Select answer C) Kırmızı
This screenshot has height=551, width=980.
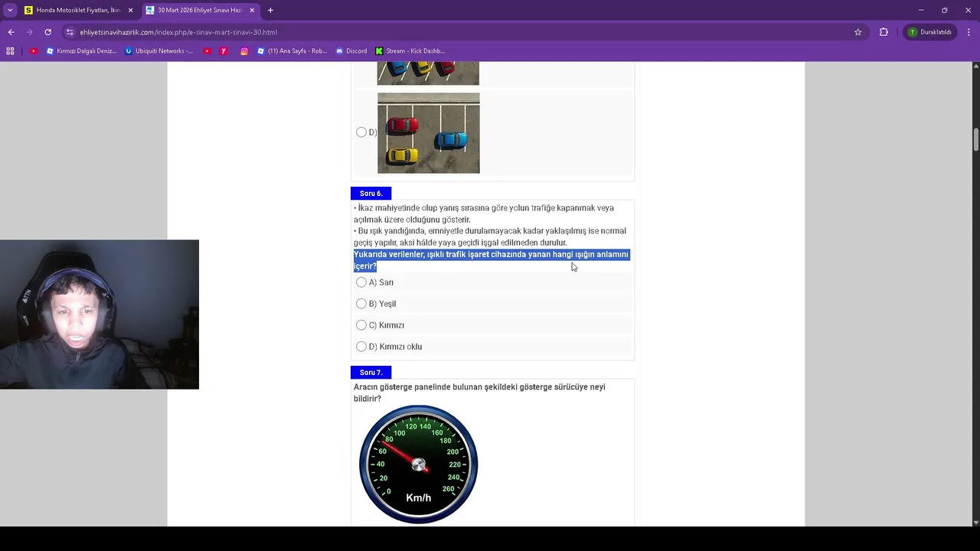click(x=361, y=325)
